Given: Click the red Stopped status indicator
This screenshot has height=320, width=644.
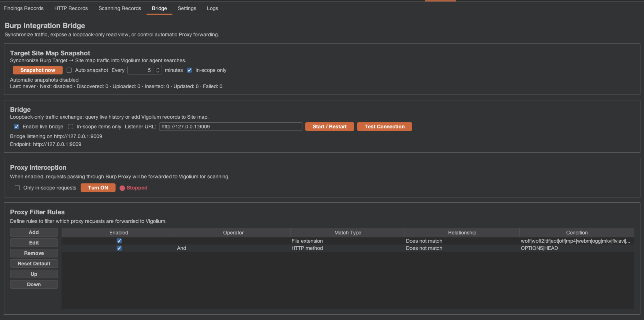Looking at the screenshot, I should tap(134, 188).
